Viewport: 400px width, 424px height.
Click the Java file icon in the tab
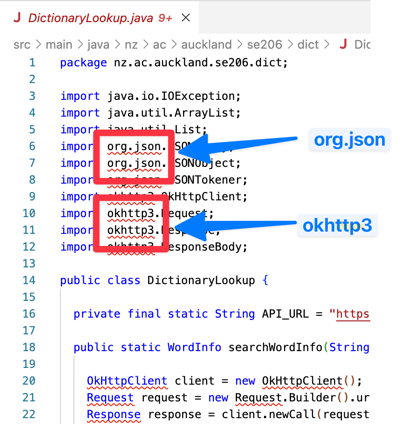(17, 18)
